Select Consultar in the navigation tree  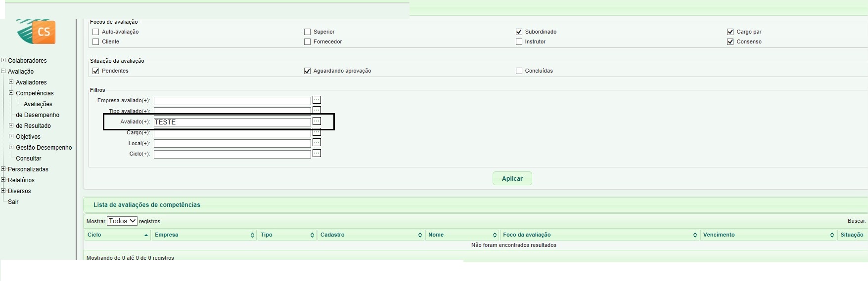click(x=29, y=159)
